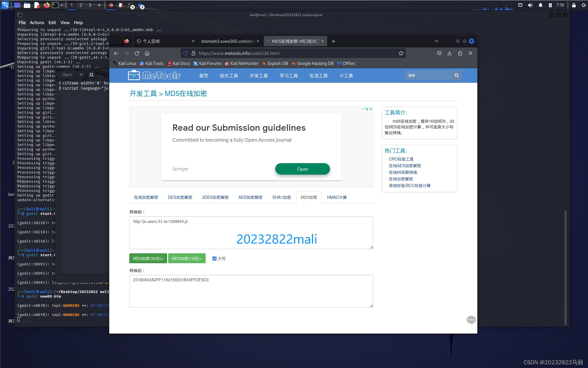Open the 开发工具 navigation menu
Viewport: 588px width, 368px height.
click(x=259, y=76)
